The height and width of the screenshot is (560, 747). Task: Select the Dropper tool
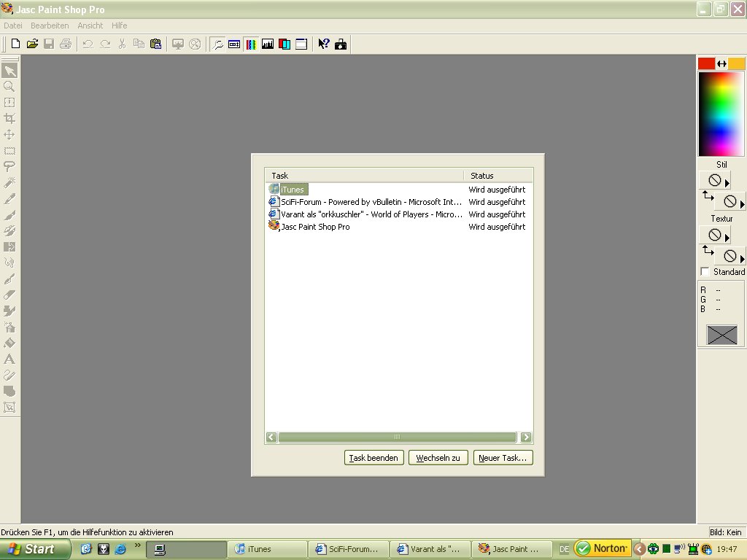(9, 199)
